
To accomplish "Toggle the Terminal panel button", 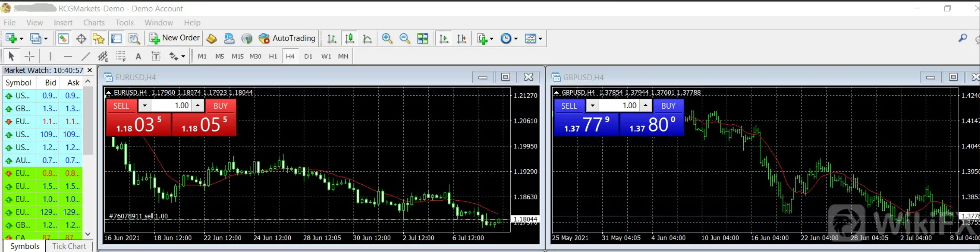I will [116, 38].
